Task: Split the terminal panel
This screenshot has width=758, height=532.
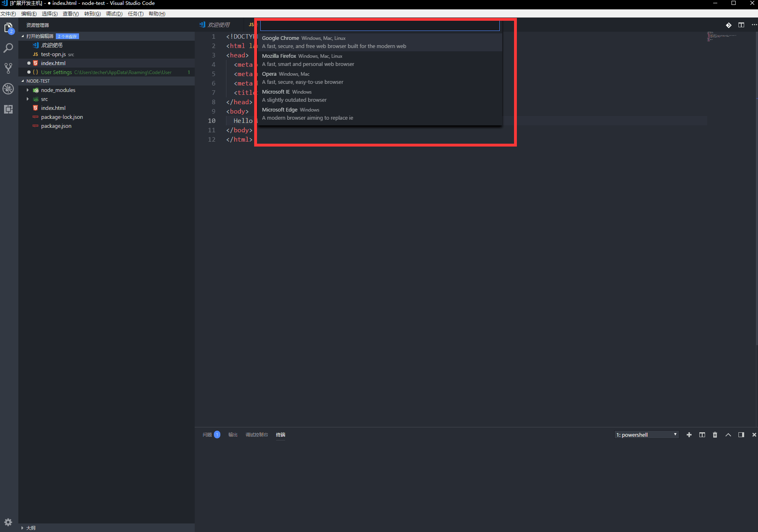Action: coord(702,435)
